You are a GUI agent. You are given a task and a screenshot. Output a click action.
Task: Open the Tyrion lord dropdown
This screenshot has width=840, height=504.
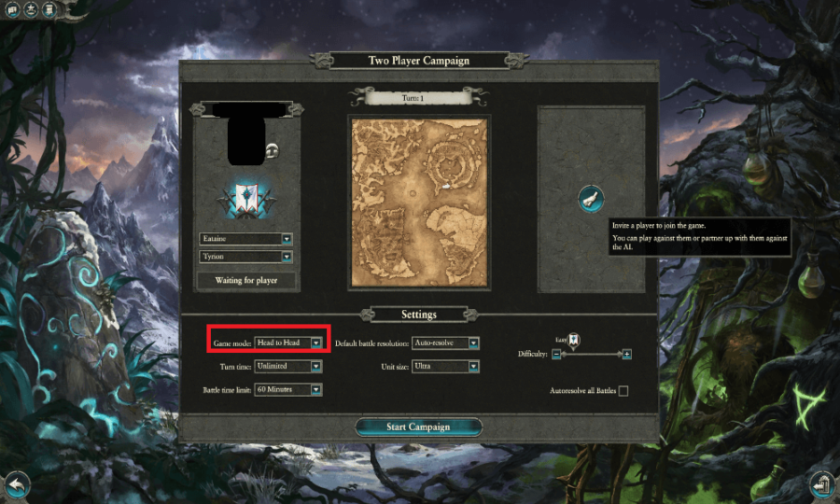click(245, 257)
